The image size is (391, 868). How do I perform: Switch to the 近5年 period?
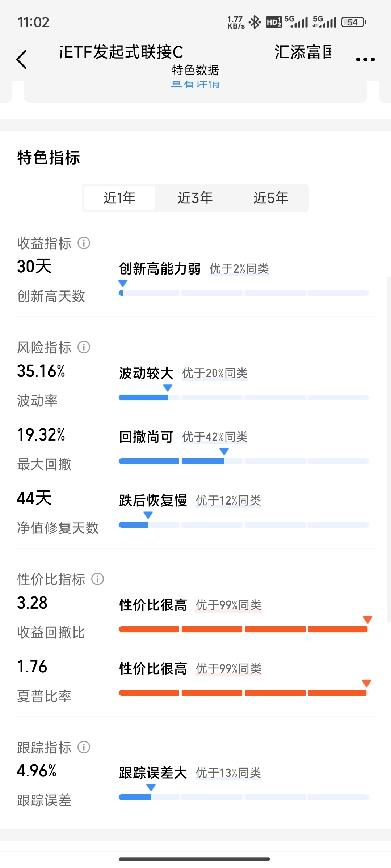coord(271,198)
